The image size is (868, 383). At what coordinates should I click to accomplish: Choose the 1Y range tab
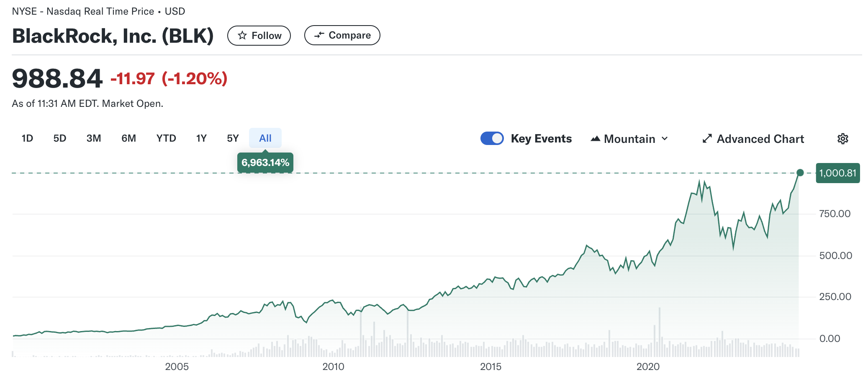pyautogui.click(x=201, y=138)
